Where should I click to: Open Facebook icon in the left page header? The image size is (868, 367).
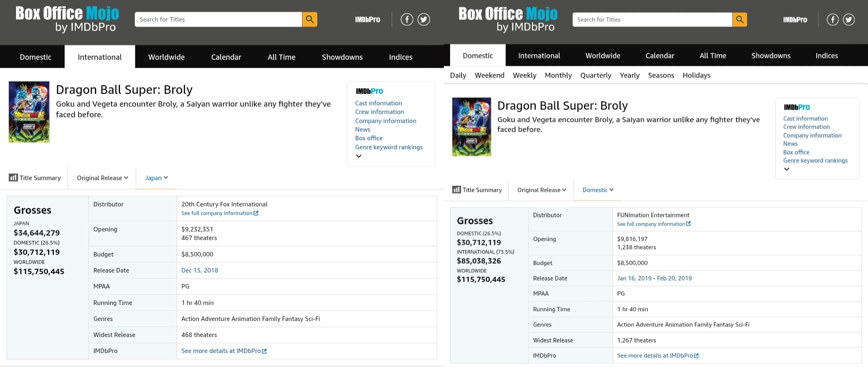click(x=407, y=19)
